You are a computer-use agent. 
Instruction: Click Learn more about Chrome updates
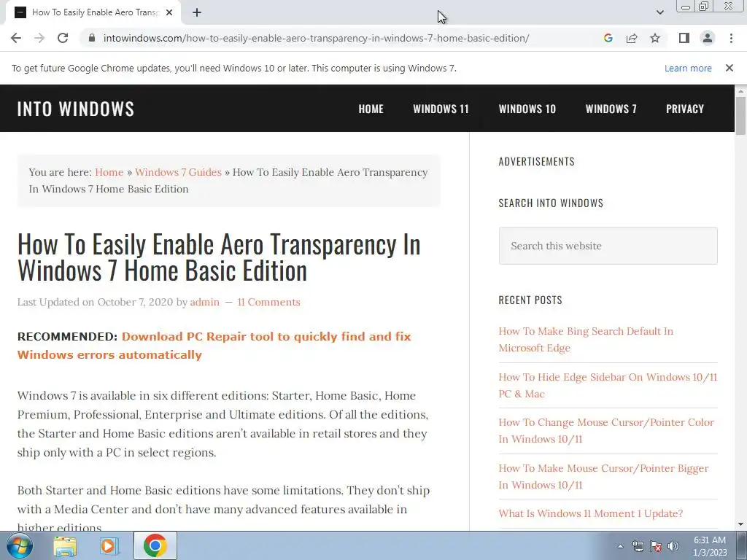pos(688,68)
